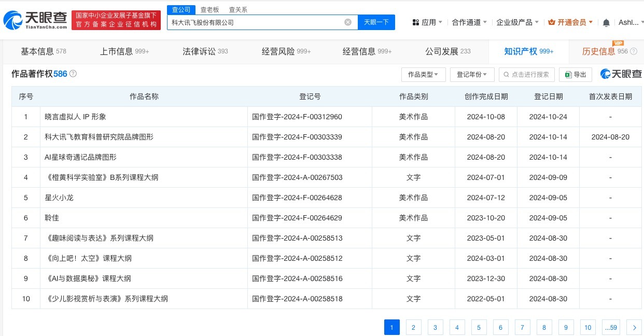The image size is (644, 336).
Task: Click the 登记号 column header
Action: (310, 96)
